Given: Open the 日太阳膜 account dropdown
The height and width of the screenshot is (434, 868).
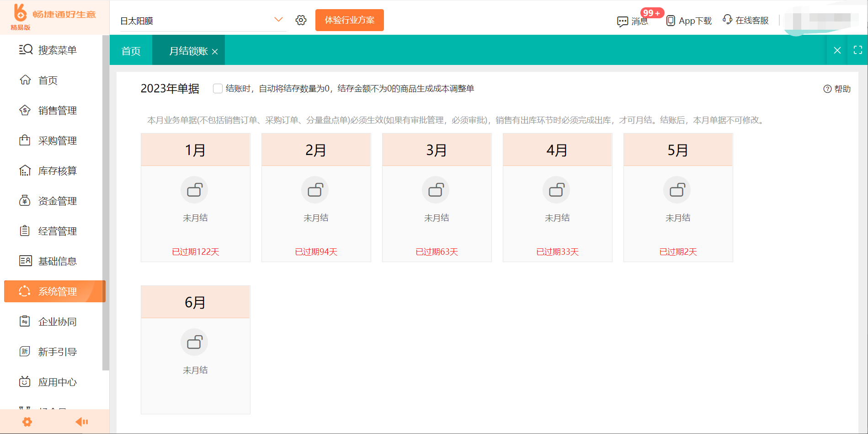Looking at the screenshot, I should click(x=278, y=20).
